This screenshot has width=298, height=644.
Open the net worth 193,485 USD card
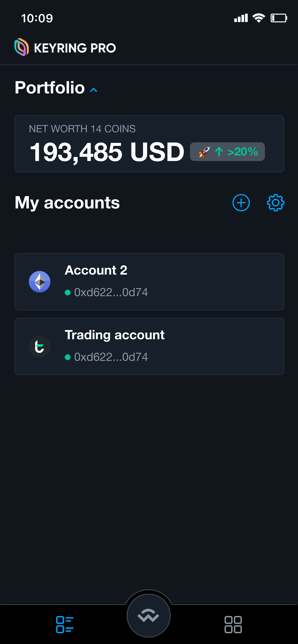click(x=149, y=144)
